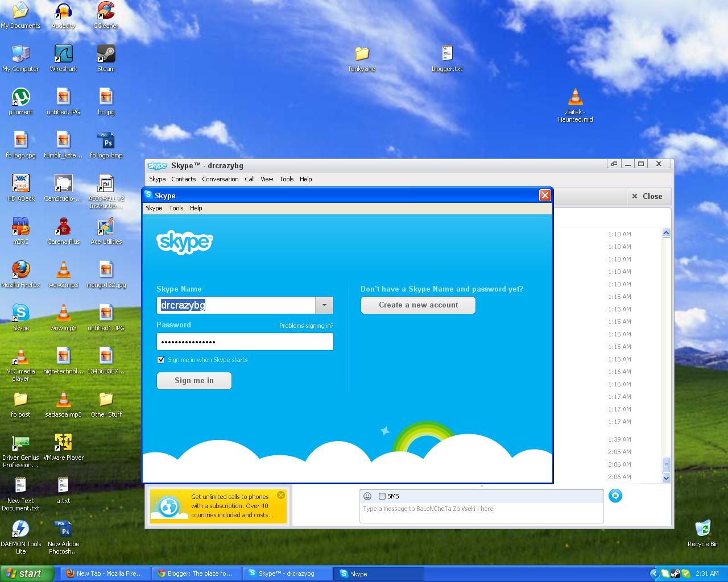Dismiss the unlimited calls advertisement
728x582 pixels.
point(281,495)
